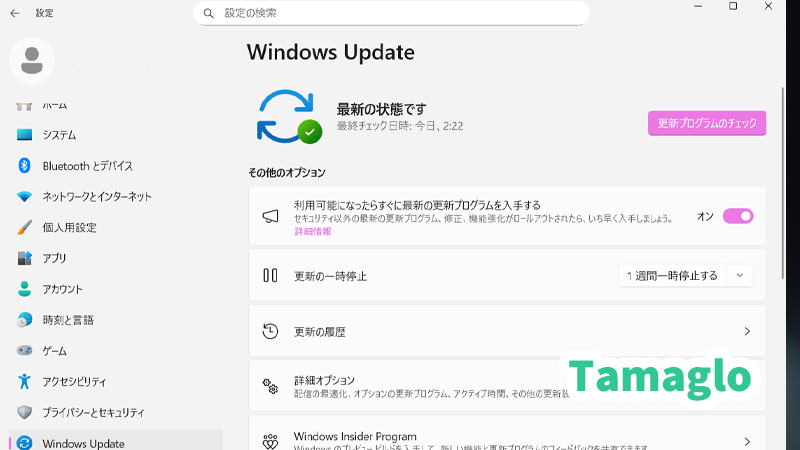Open the 詳細情報 link

pyautogui.click(x=313, y=232)
